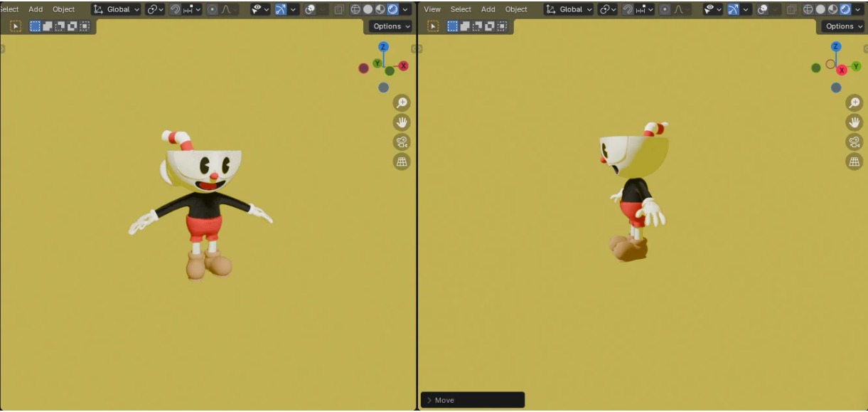Open Options dropdown in left viewport
The image size is (868, 412).
coord(392,26)
